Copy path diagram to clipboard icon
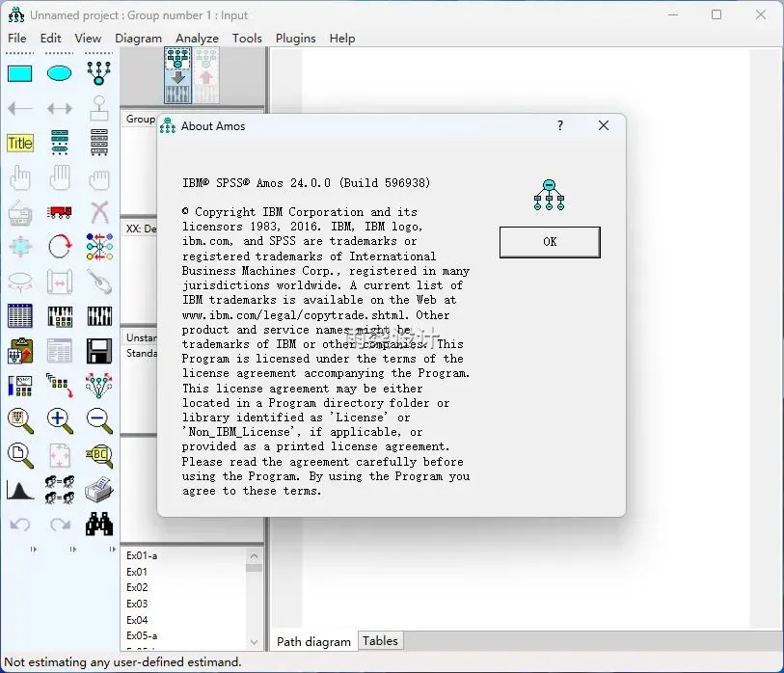Image resolution: width=784 pixels, height=673 pixels. [x=20, y=351]
